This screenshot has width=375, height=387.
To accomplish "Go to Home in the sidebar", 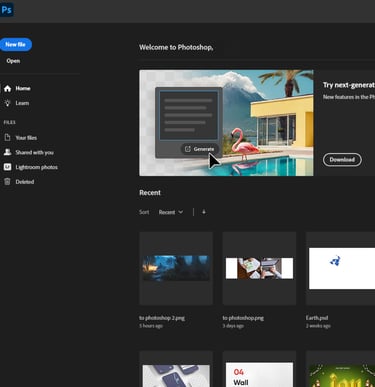I will pos(23,88).
